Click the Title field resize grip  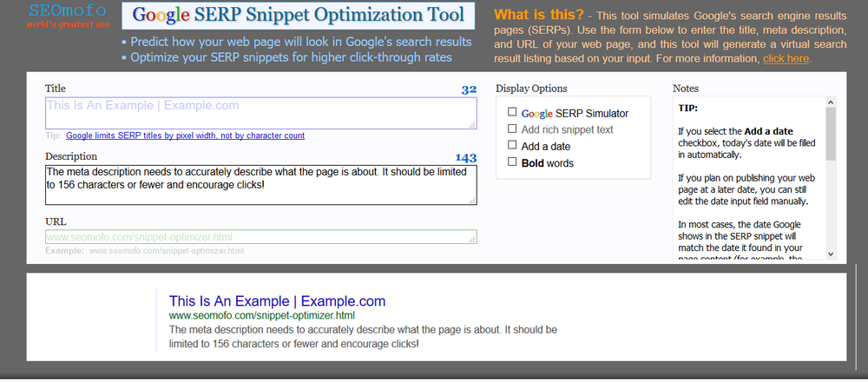pyautogui.click(x=472, y=125)
